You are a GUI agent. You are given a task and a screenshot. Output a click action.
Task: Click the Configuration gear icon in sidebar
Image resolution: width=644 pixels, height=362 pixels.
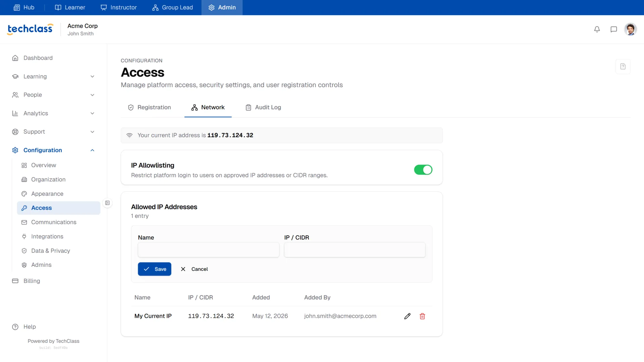[x=15, y=150]
